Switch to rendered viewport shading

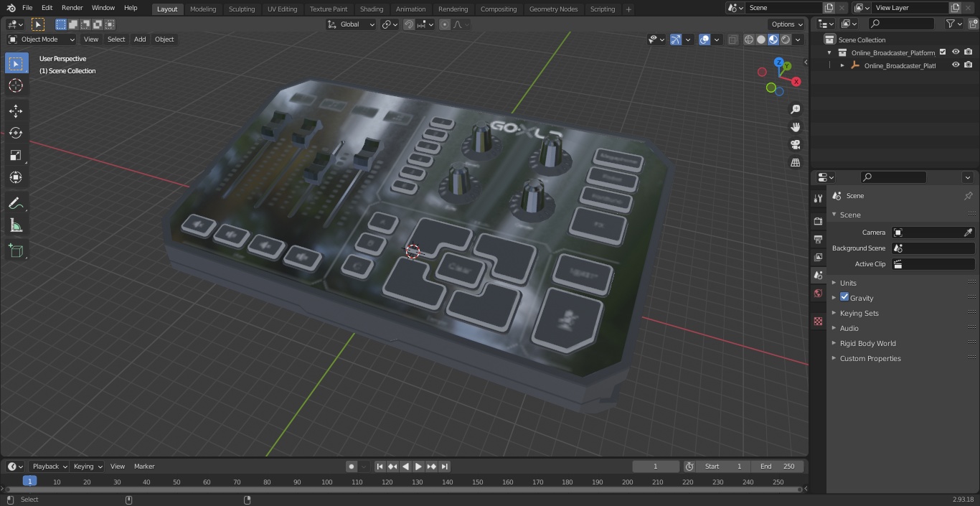coord(786,39)
